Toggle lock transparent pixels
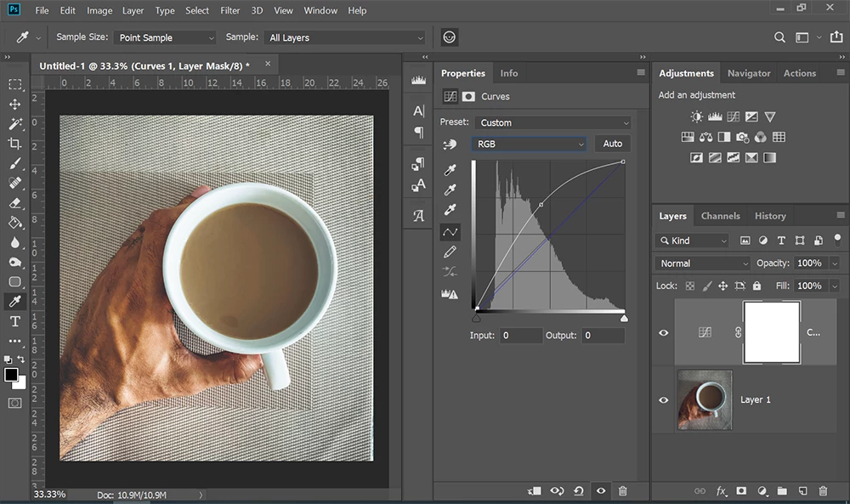Image resolution: width=850 pixels, height=504 pixels. click(x=689, y=286)
